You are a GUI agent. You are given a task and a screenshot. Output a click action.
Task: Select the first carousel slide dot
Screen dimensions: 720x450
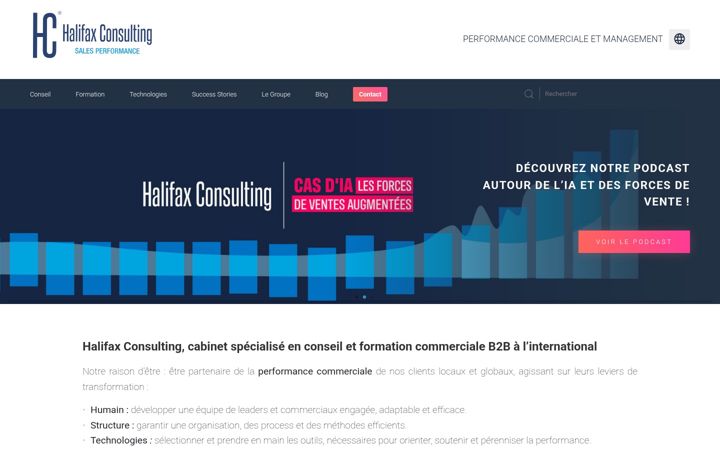(x=357, y=297)
